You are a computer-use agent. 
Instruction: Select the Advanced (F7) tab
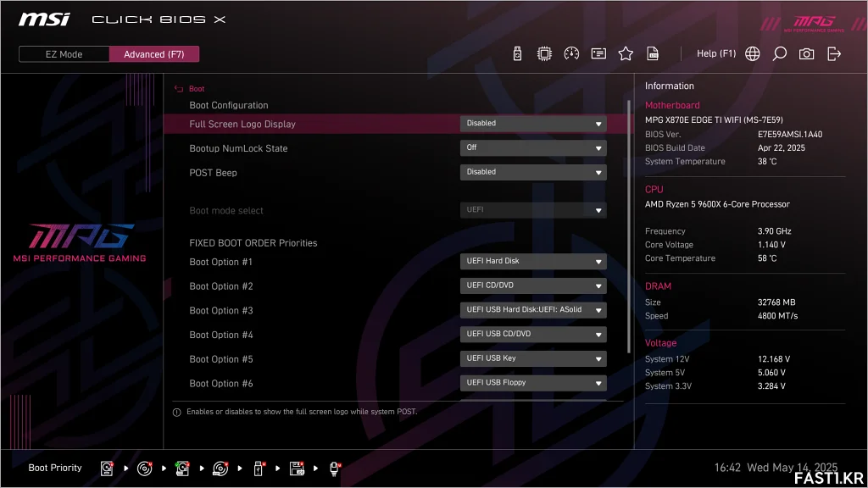point(154,54)
